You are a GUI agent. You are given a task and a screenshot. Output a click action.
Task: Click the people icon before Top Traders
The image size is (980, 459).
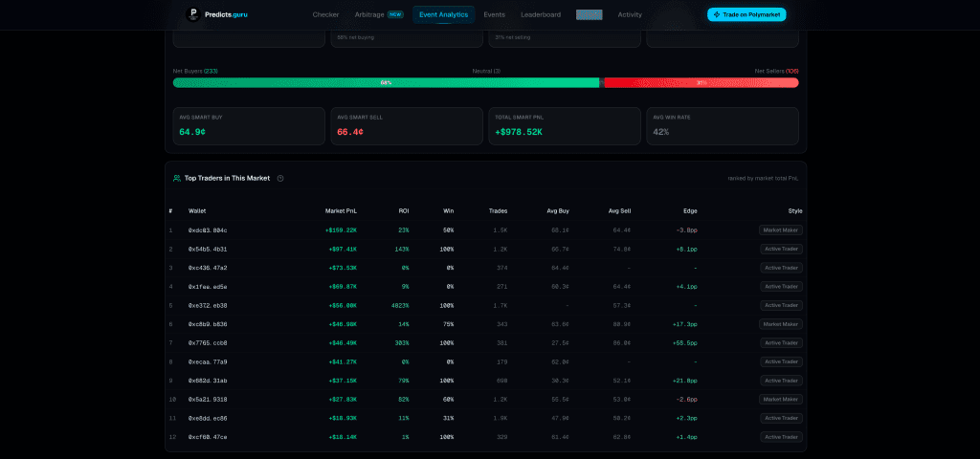tap(177, 179)
